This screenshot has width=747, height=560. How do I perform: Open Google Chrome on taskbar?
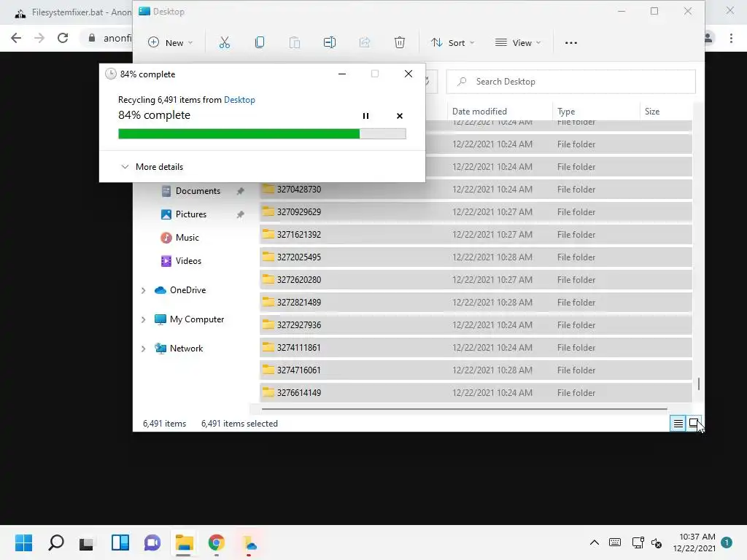click(216, 542)
